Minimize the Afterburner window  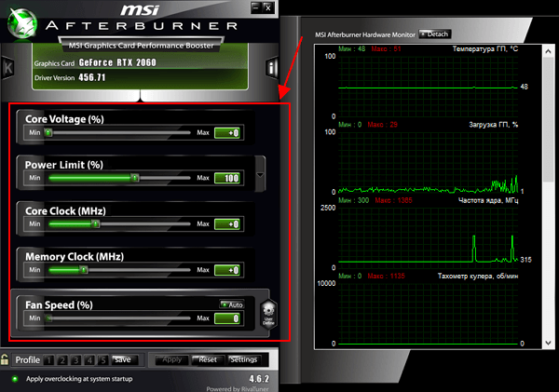pos(255,7)
